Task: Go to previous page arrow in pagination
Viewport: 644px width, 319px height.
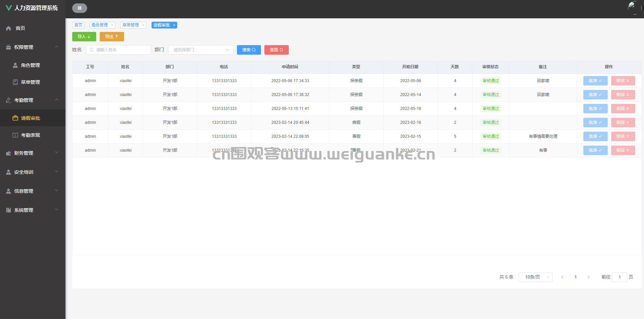Action: pos(562,277)
